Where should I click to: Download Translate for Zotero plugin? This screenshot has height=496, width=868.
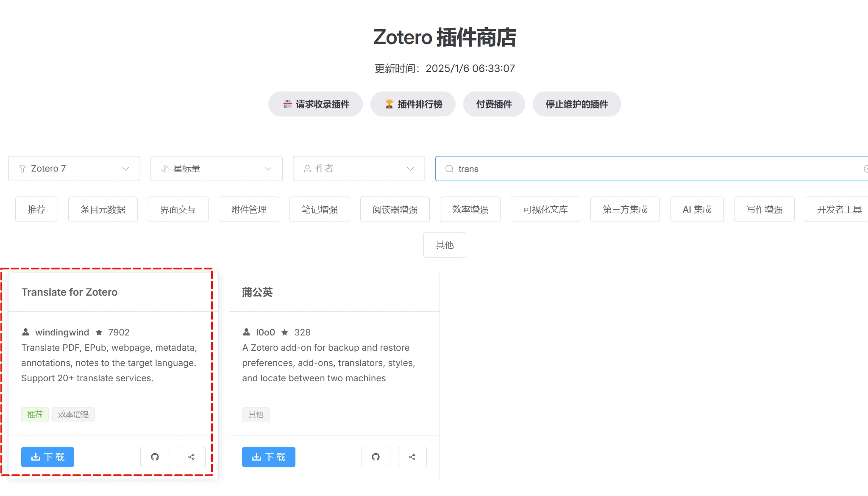pyautogui.click(x=47, y=457)
